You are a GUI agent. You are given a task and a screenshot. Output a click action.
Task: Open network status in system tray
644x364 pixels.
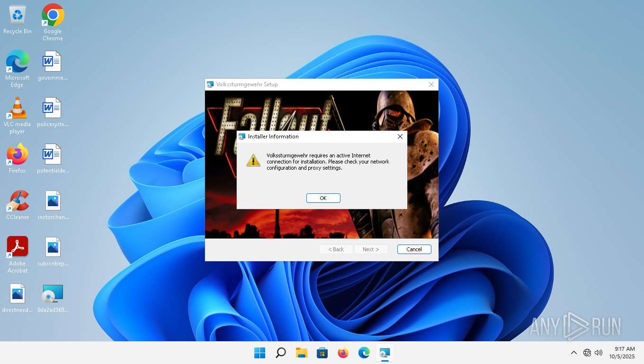tap(587, 353)
